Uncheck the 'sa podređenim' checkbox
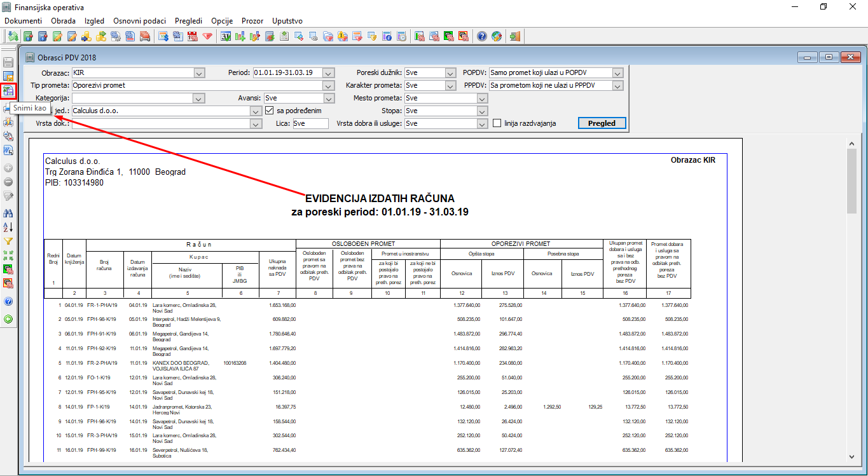Image resolution: width=868 pixels, height=476 pixels. pyautogui.click(x=269, y=111)
